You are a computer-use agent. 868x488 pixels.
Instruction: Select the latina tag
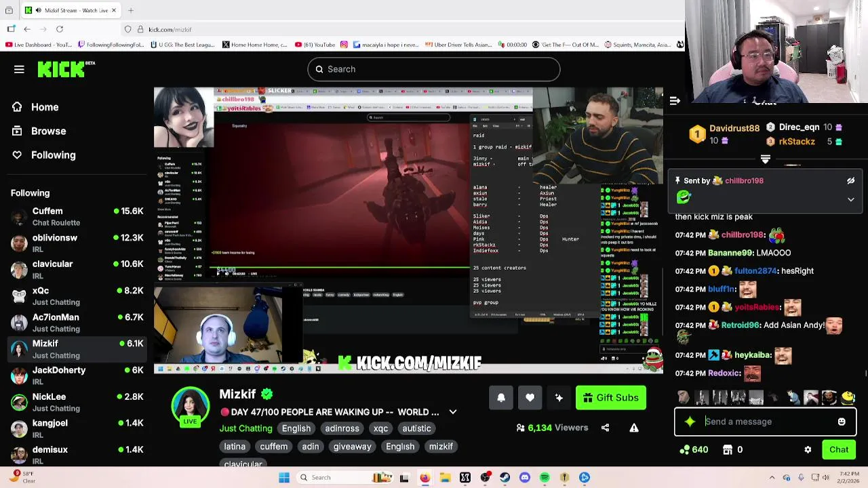235,447
